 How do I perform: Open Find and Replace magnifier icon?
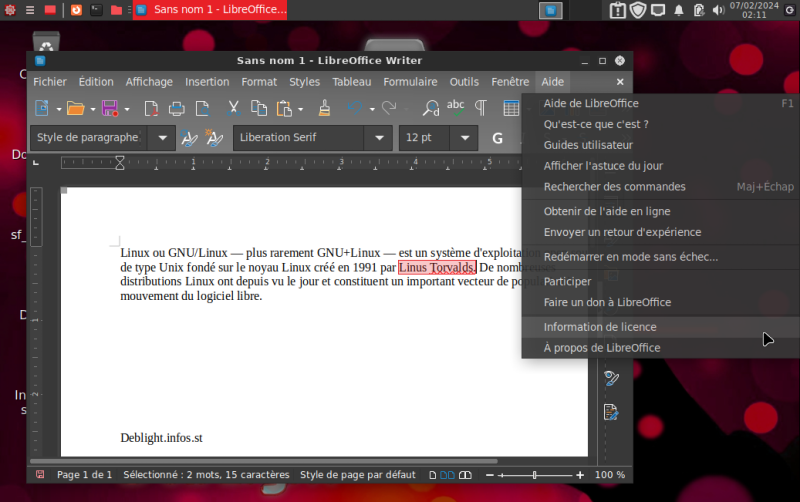430,108
